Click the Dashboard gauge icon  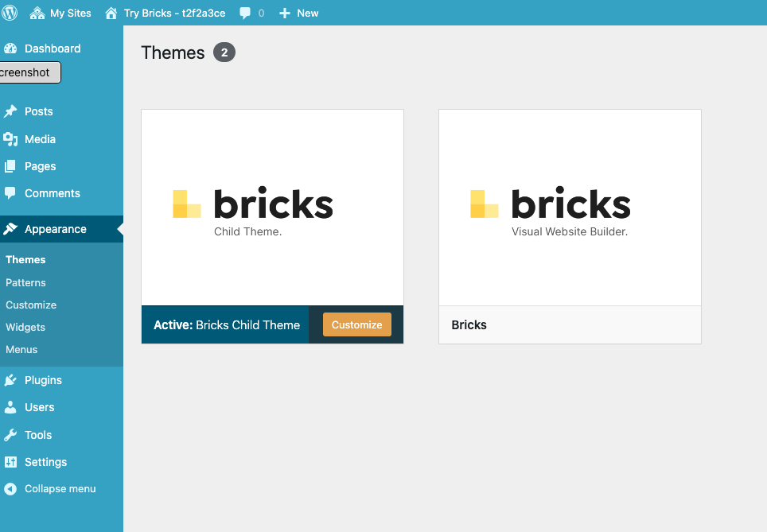click(x=10, y=49)
